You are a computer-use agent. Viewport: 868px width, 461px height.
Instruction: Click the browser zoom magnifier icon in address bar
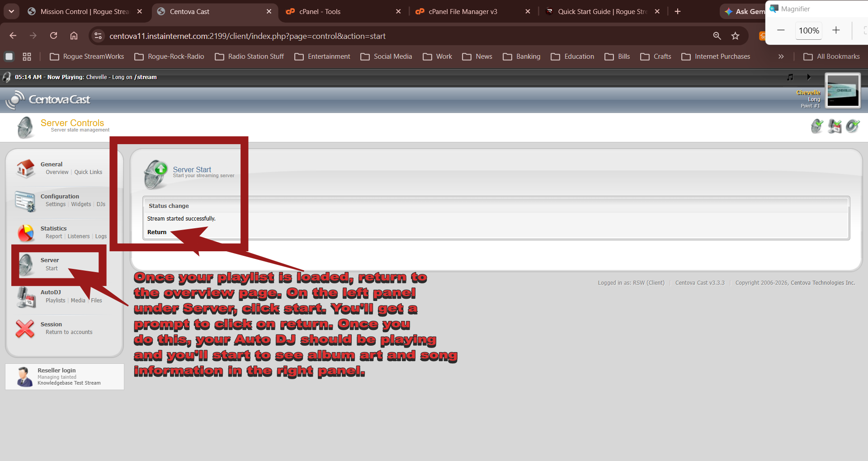[717, 36]
